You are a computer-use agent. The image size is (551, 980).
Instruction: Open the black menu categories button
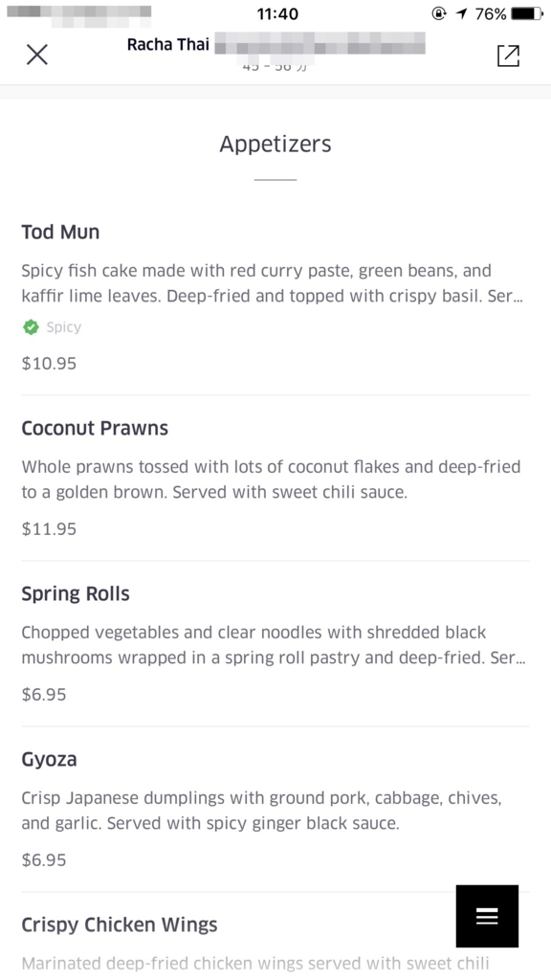[x=487, y=916]
